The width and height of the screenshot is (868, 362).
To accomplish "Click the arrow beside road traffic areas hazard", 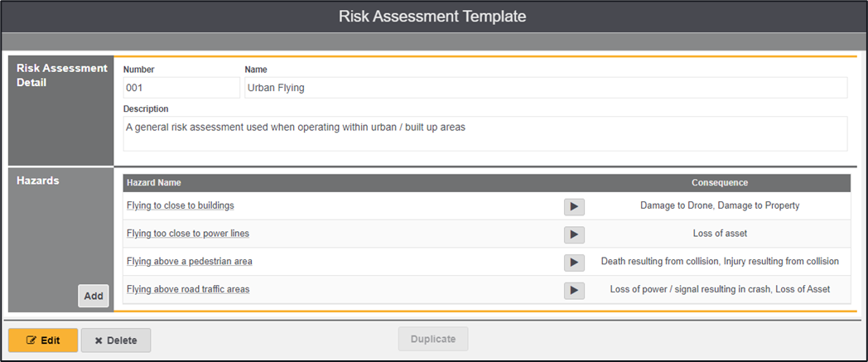I will pos(574,291).
